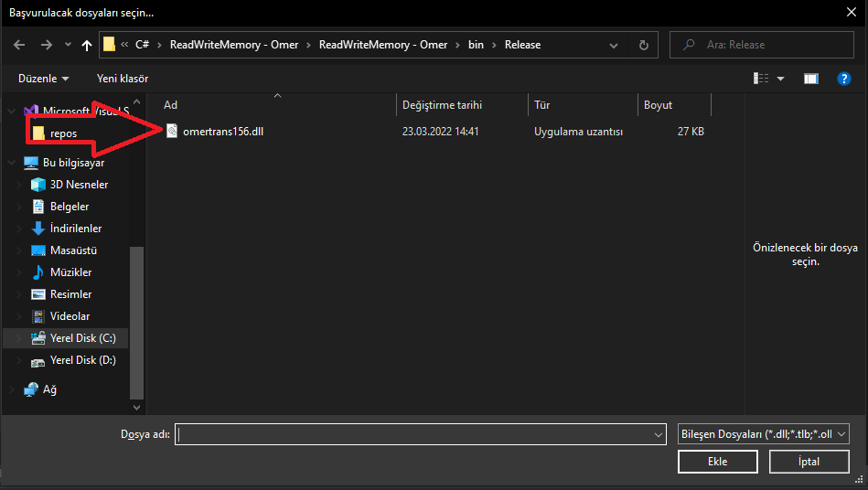Toggle the preview pane icon
868x490 pixels.
click(x=811, y=79)
